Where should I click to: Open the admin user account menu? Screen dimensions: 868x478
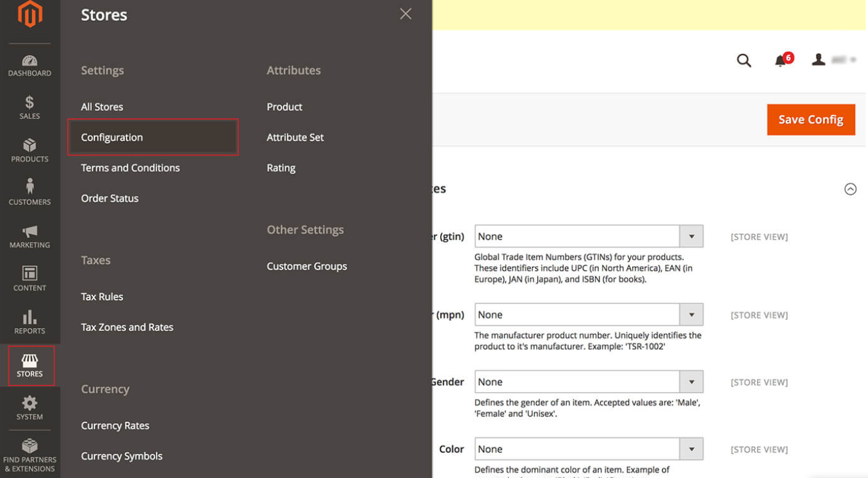pyautogui.click(x=834, y=60)
